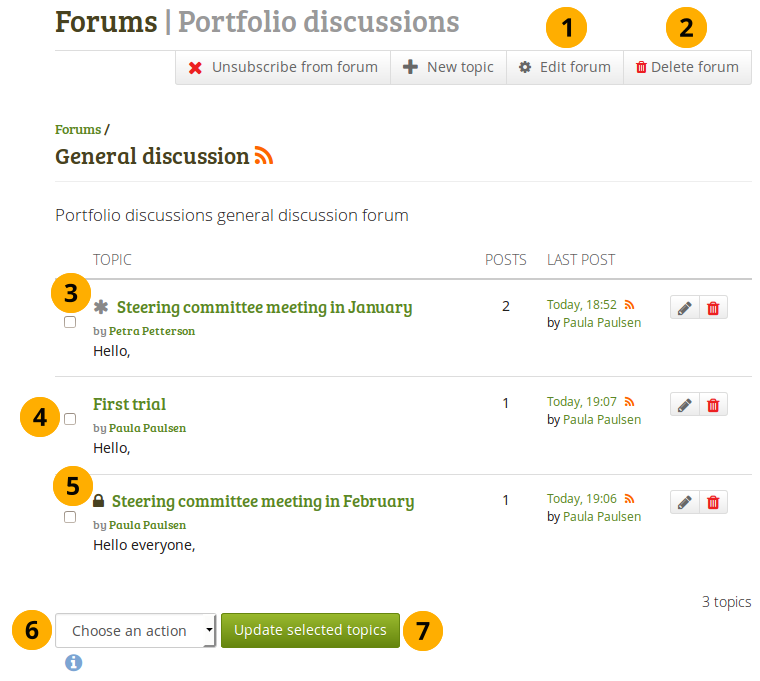Delete the First trial topic using trash icon
The width and height of the screenshot is (760, 681).
pos(713,405)
